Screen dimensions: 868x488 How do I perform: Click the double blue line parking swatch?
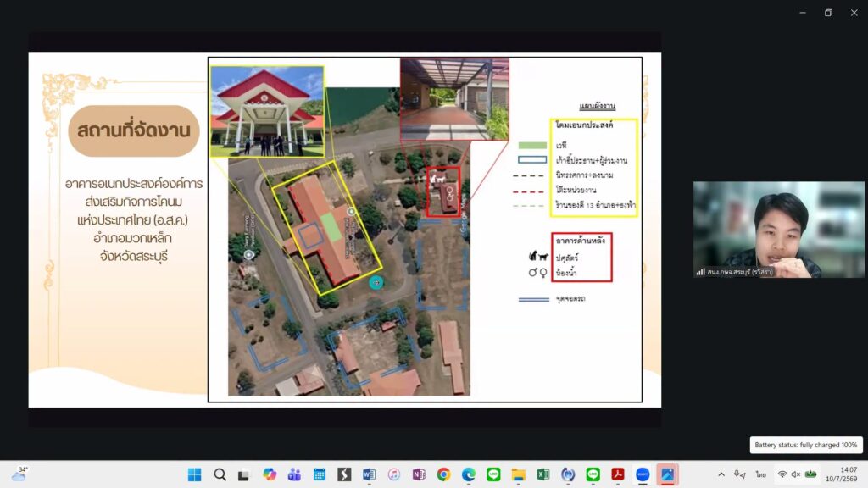coord(534,299)
